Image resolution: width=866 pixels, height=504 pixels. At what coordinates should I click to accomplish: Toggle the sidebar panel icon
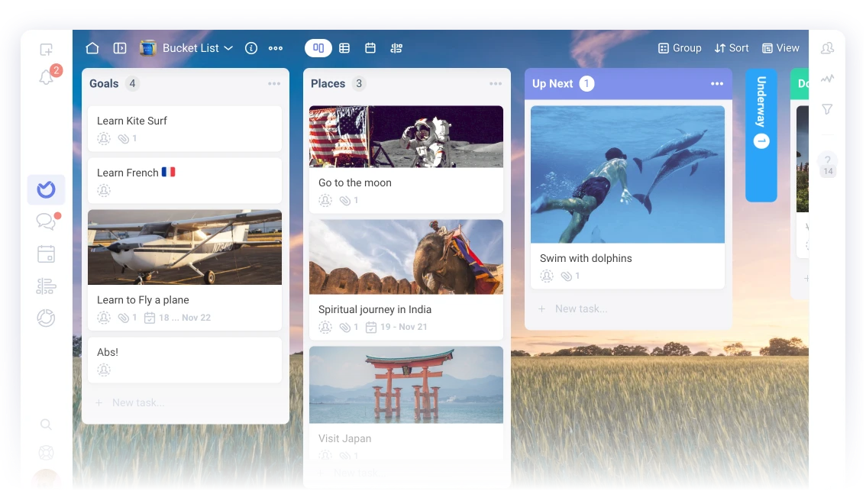click(120, 48)
